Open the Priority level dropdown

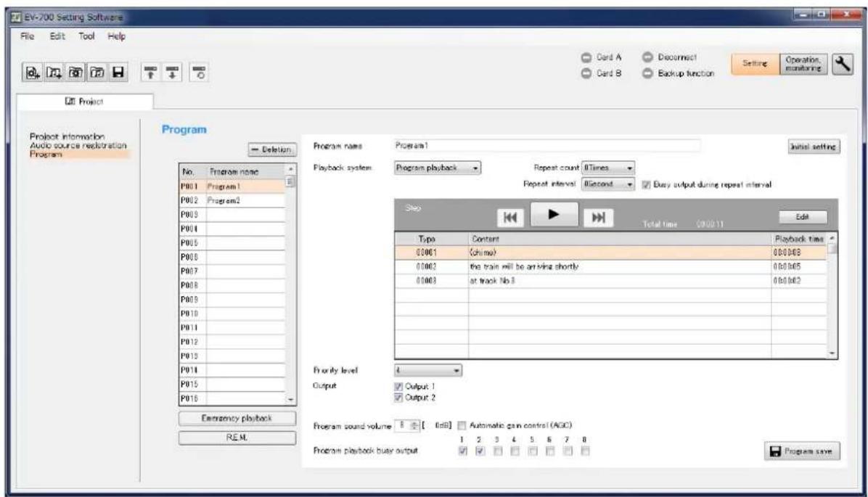(x=428, y=370)
